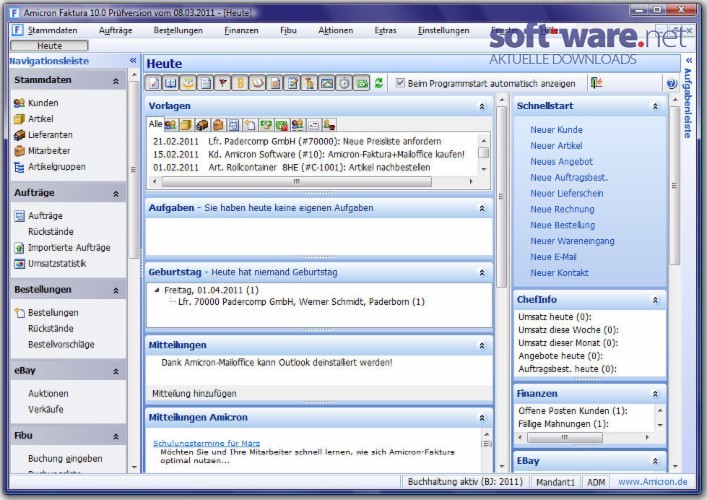Click the exit door icon in Heute toolbar

(x=597, y=83)
